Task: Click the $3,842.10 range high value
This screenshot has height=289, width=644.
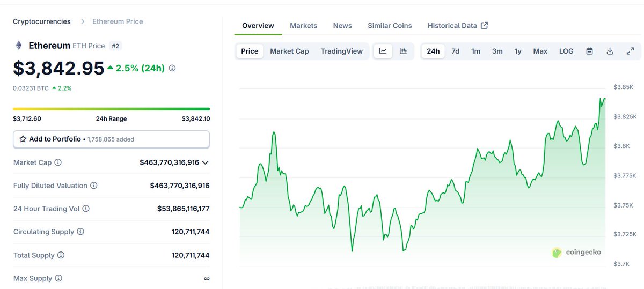Action: pyautogui.click(x=196, y=118)
